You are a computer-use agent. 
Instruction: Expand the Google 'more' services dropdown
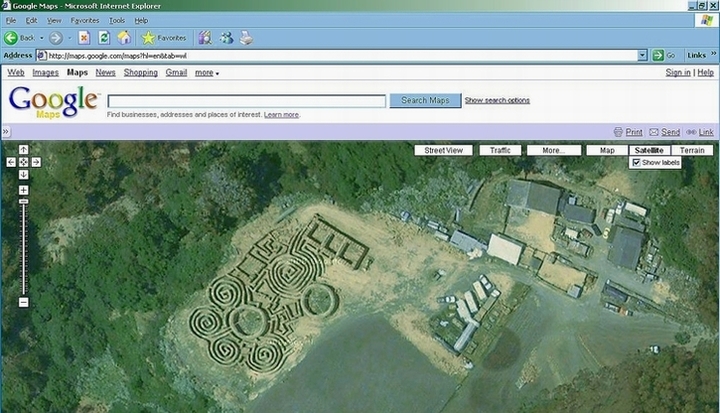[207, 73]
